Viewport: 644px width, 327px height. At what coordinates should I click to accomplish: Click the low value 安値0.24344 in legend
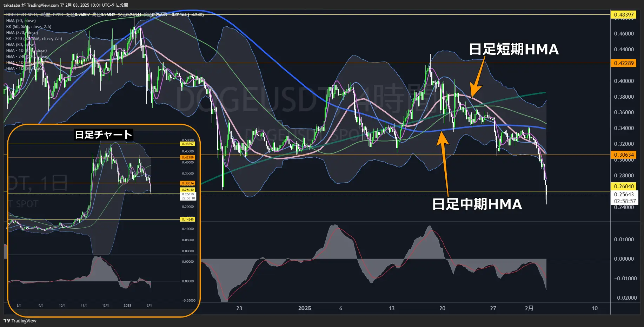coord(130,15)
